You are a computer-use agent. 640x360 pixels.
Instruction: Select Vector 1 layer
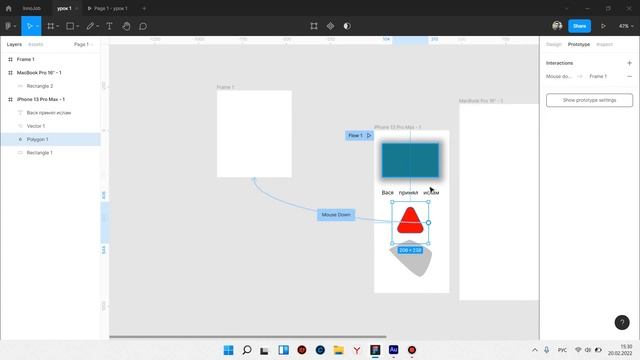click(x=51, y=126)
